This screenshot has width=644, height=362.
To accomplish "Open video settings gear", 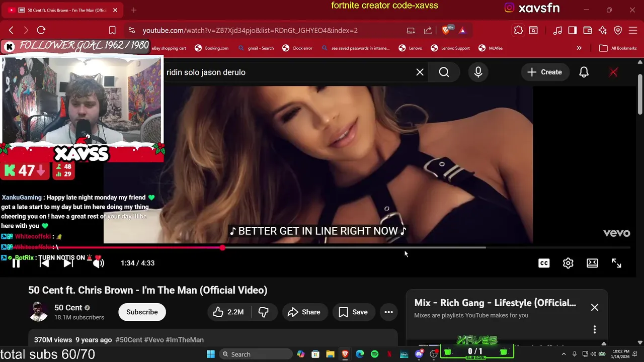I will point(568,263).
